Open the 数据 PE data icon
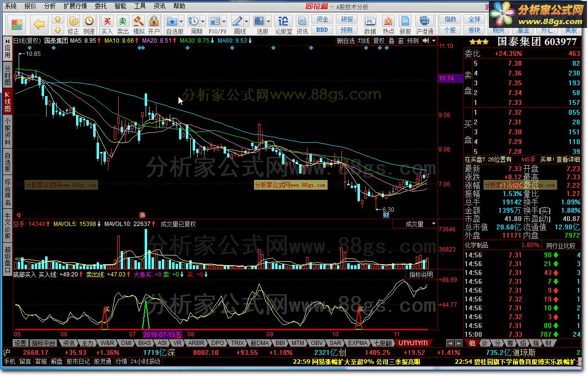This screenshot has width=588, height=376. (370, 22)
